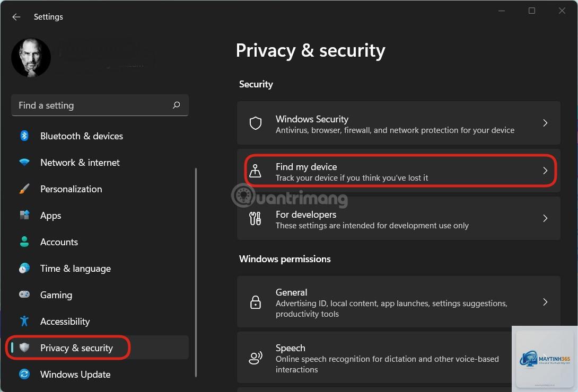Click the Windows permissions heading
This screenshot has width=578, height=392.
point(285,259)
